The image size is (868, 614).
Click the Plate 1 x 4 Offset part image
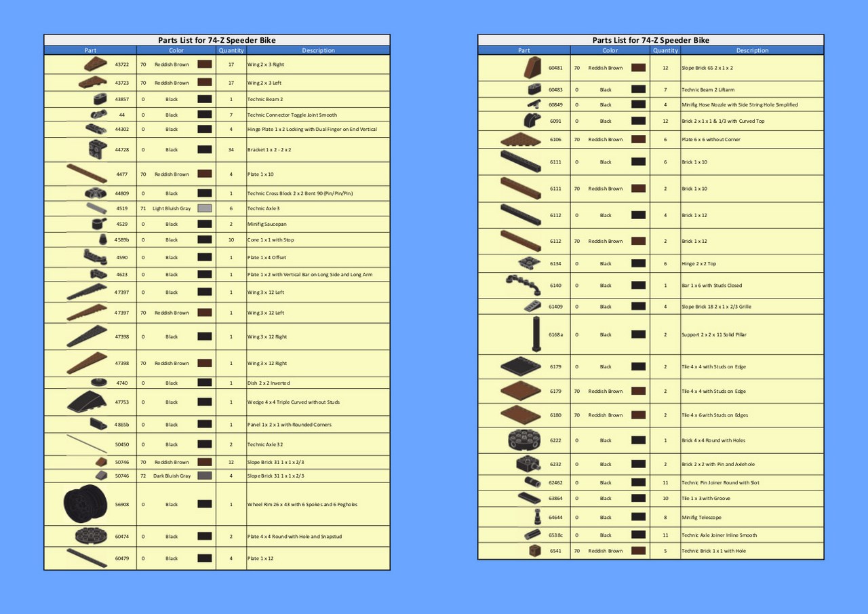95,257
